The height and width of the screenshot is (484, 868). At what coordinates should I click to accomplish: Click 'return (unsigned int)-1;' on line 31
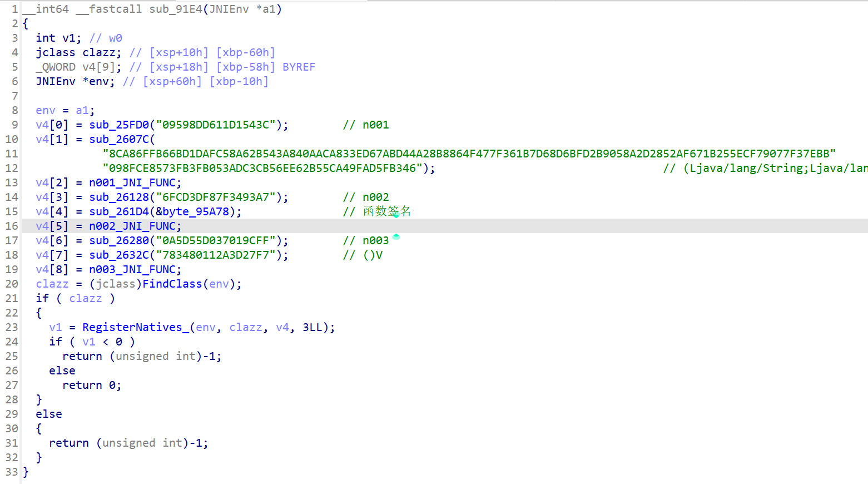click(129, 443)
